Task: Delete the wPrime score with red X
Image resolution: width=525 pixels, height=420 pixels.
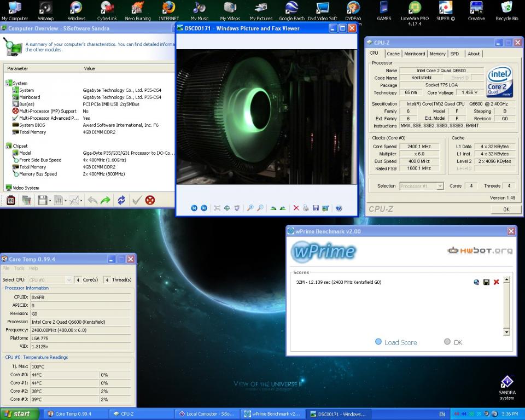Action: coord(496,282)
